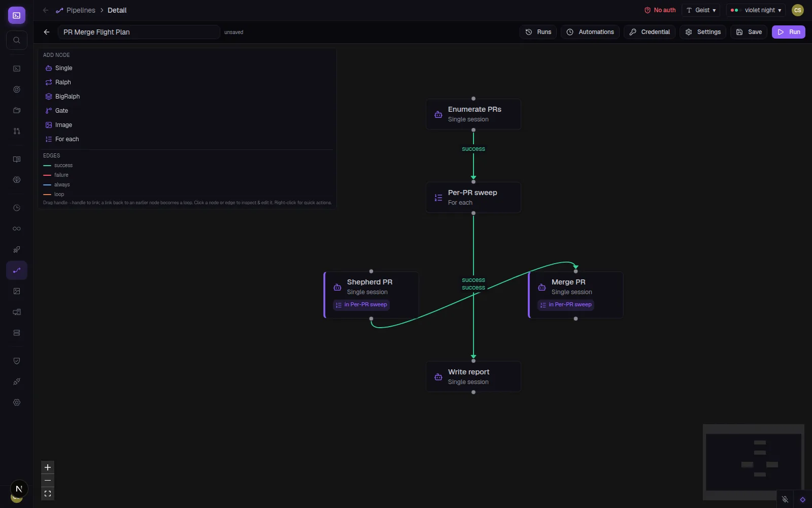This screenshot has width=812, height=508.
Task: Open the Automations tab
Action: click(590, 32)
